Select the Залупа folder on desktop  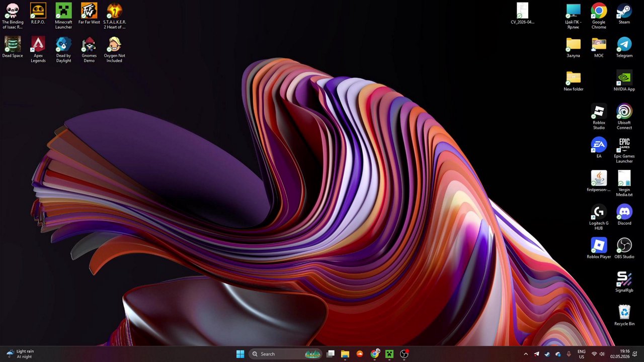click(573, 47)
